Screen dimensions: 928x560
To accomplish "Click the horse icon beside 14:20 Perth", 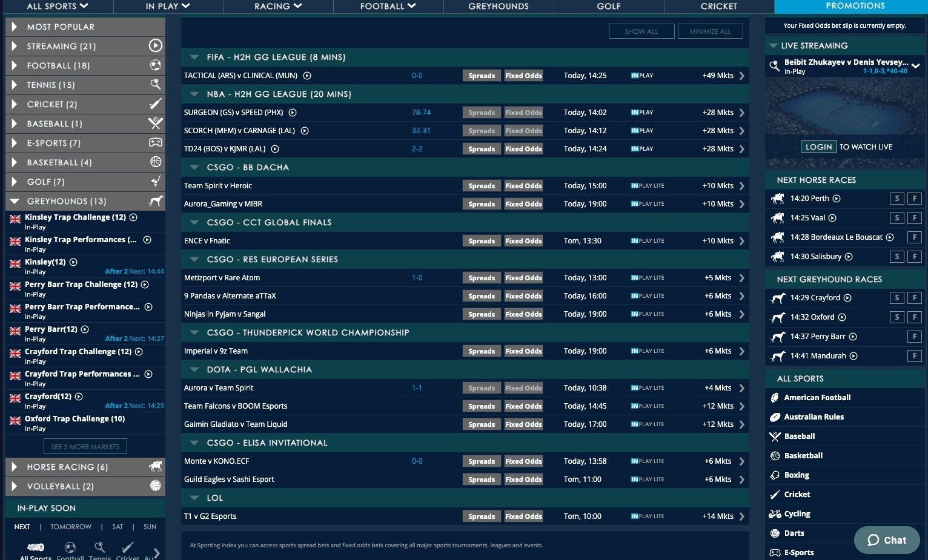I will (x=778, y=199).
